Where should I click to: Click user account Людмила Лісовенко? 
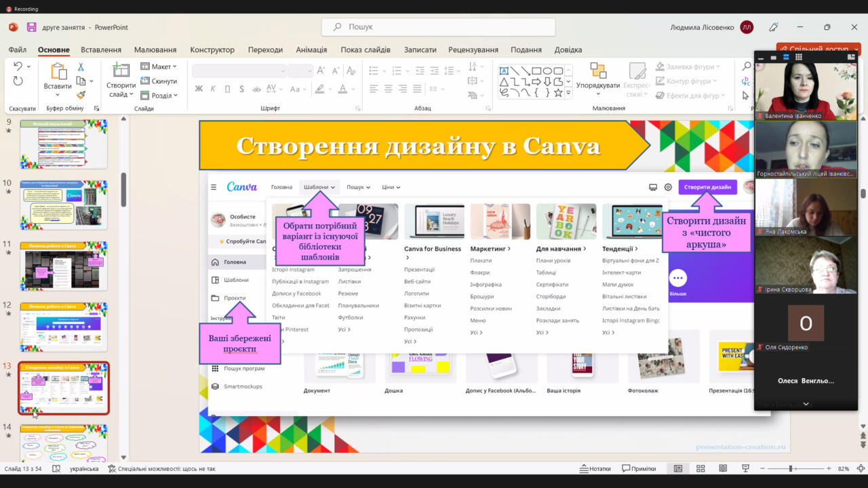click(x=711, y=27)
